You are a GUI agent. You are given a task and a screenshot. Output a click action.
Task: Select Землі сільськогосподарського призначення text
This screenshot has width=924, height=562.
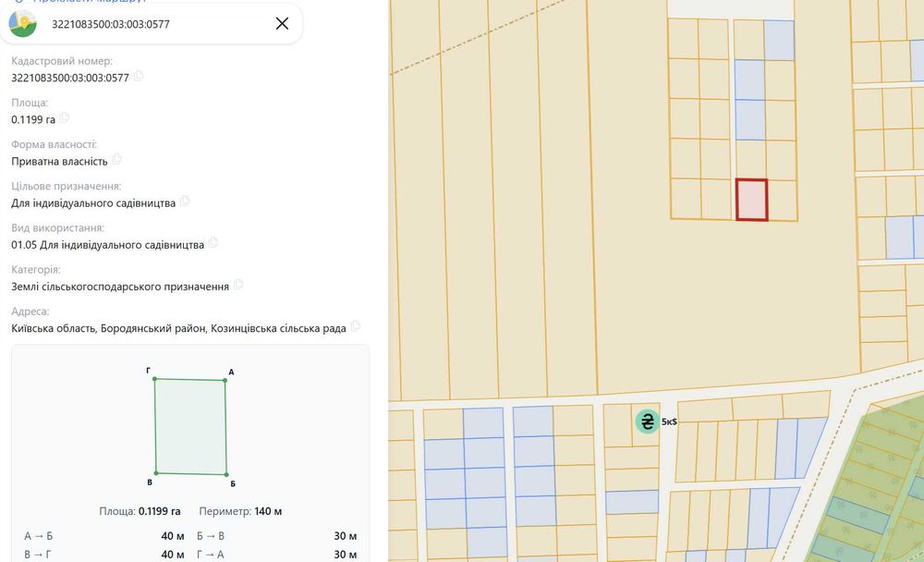pos(120,287)
